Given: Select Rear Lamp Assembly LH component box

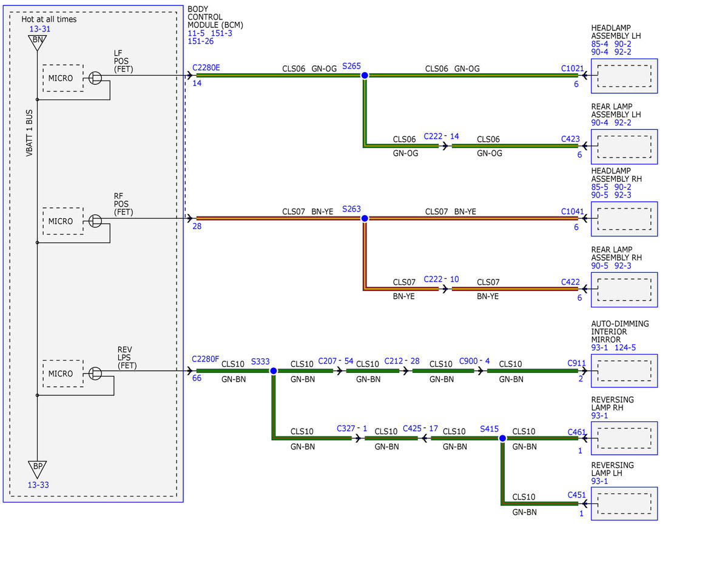Looking at the screenshot, I should pos(624,147).
